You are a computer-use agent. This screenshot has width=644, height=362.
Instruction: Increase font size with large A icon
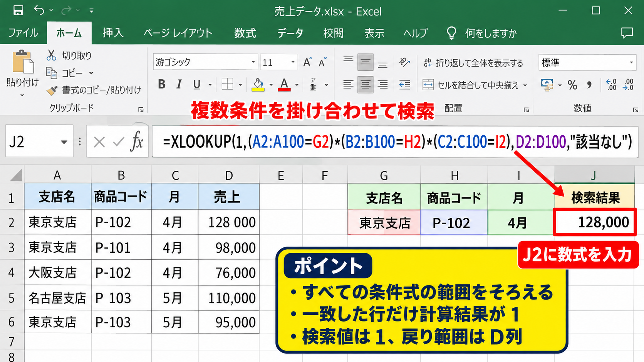point(307,62)
